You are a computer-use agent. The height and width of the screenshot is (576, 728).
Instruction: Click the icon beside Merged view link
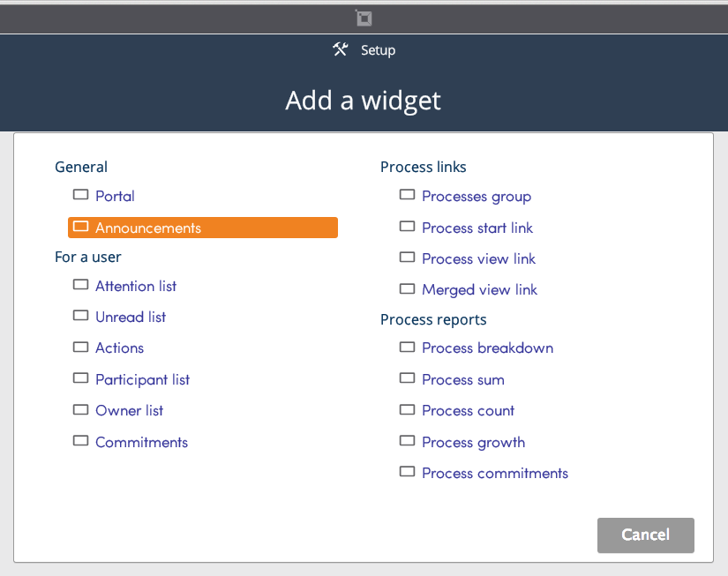tap(407, 288)
